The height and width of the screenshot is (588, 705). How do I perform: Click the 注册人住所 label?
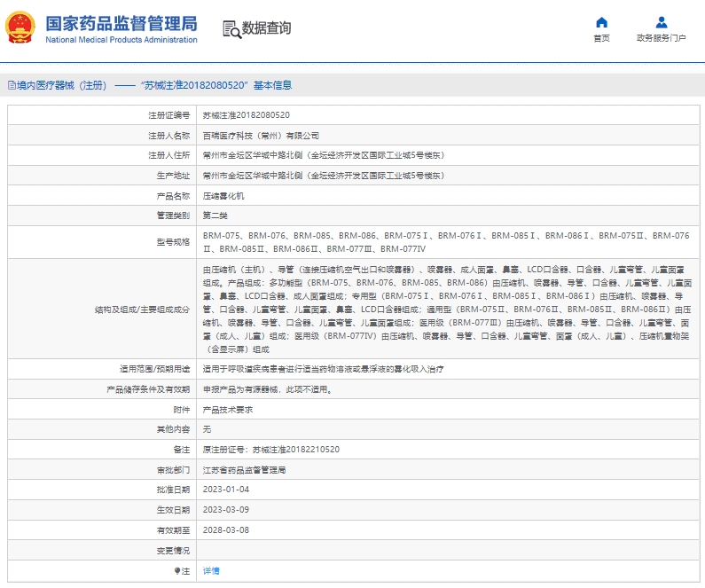tap(169, 155)
